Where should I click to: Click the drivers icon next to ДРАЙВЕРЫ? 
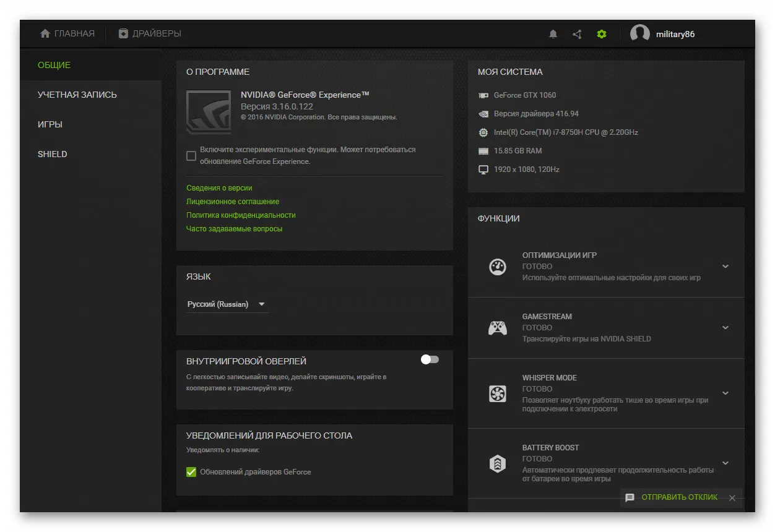[x=123, y=33]
